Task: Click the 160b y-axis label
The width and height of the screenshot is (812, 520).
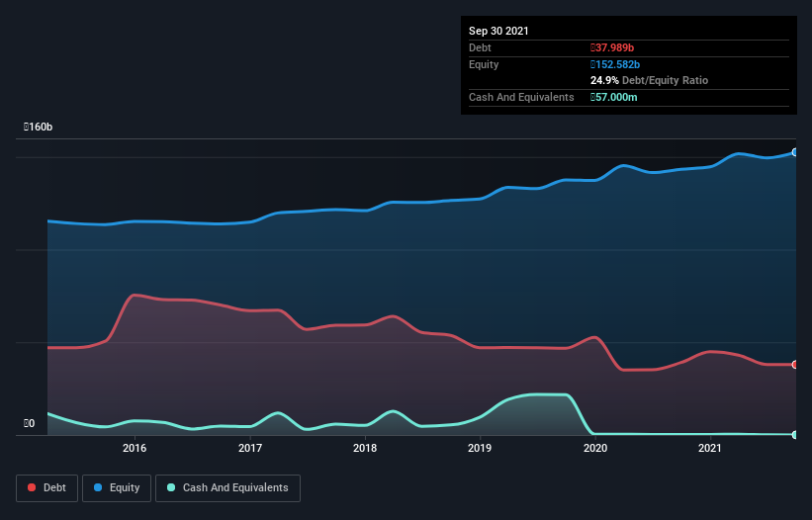Action: pyautogui.click(x=39, y=127)
